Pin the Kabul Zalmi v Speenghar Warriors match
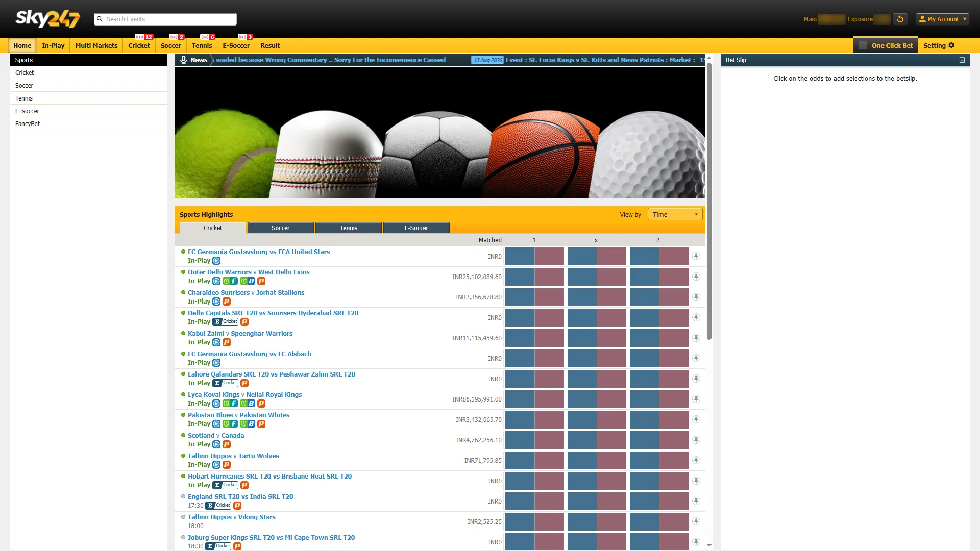Image resolution: width=980 pixels, height=551 pixels. coord(696,338)
